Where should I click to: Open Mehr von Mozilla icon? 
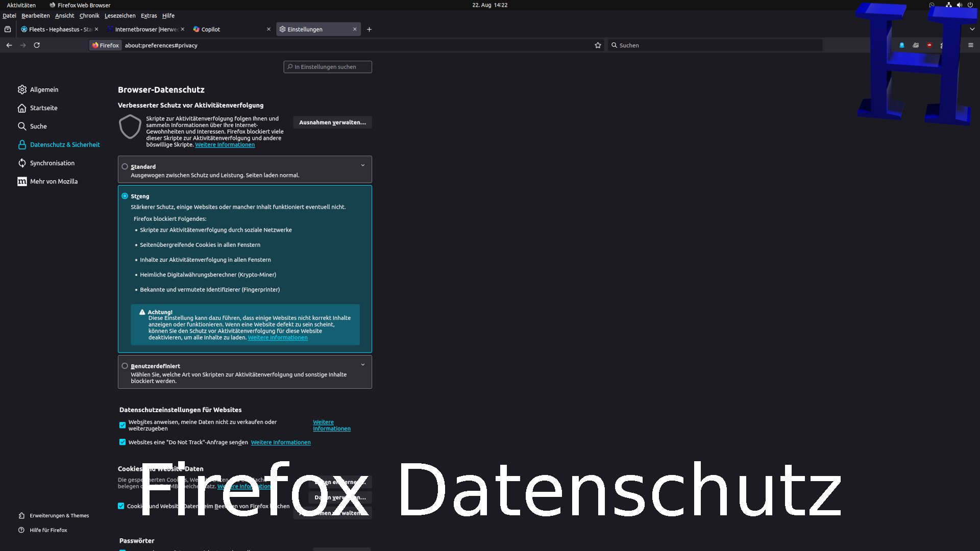tap(22, 181)
